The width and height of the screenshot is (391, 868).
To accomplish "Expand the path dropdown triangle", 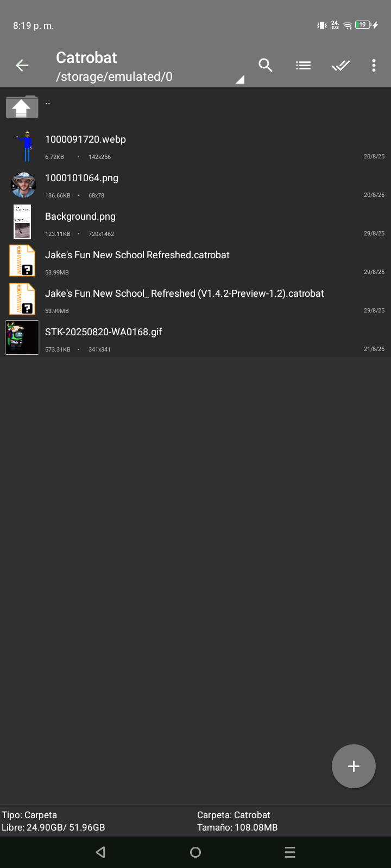I will point(239,80).
